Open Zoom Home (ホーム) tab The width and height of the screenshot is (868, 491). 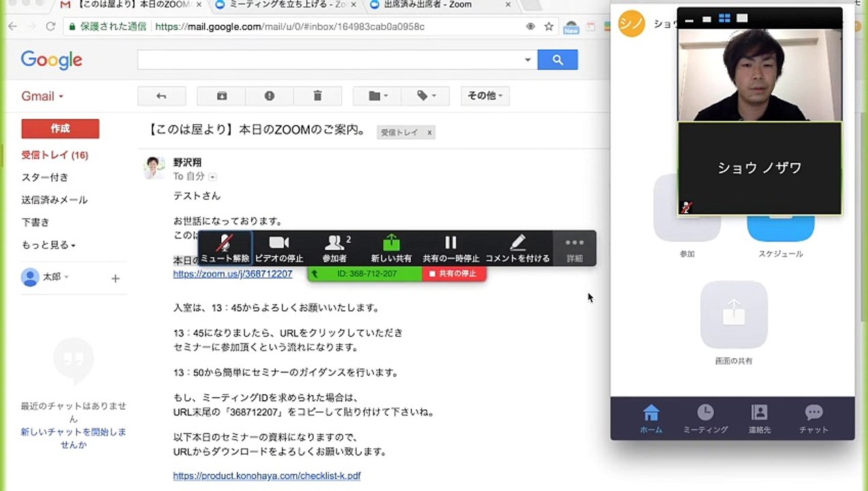pos(651,419)
